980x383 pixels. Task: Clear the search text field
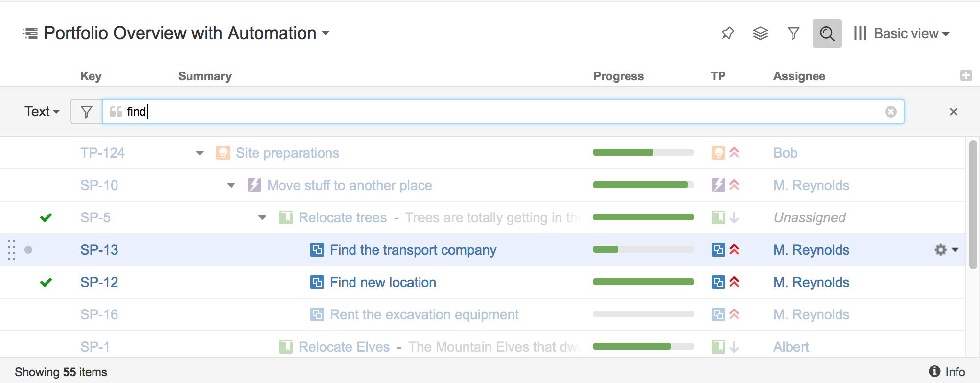tap(890, 112)
